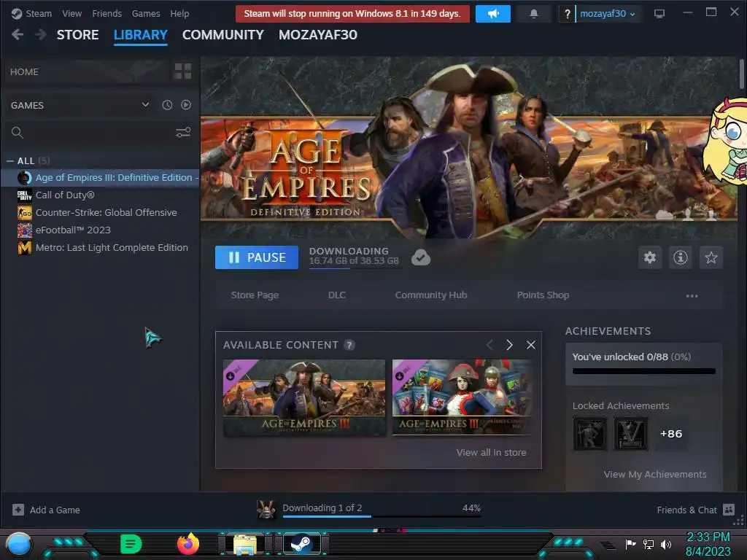Open the View menu
This screenshot has height=560, width=747.
72,14
